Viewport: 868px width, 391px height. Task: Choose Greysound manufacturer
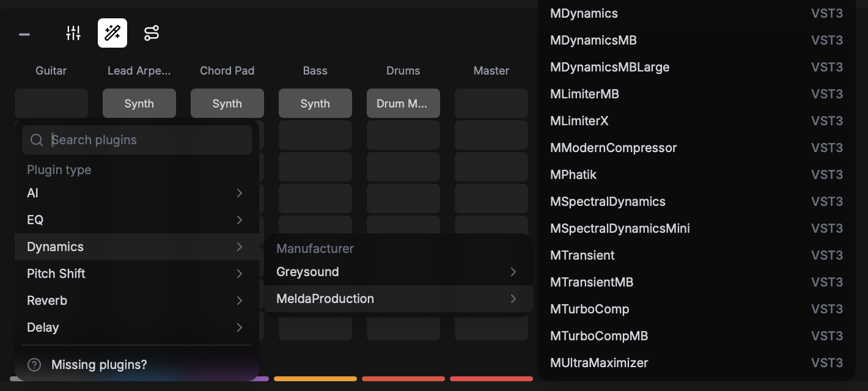point(399,272)
